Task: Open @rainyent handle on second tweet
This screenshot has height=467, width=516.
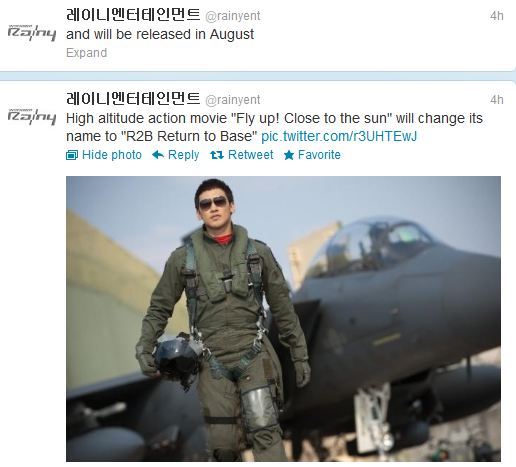Action: (233, 100)
